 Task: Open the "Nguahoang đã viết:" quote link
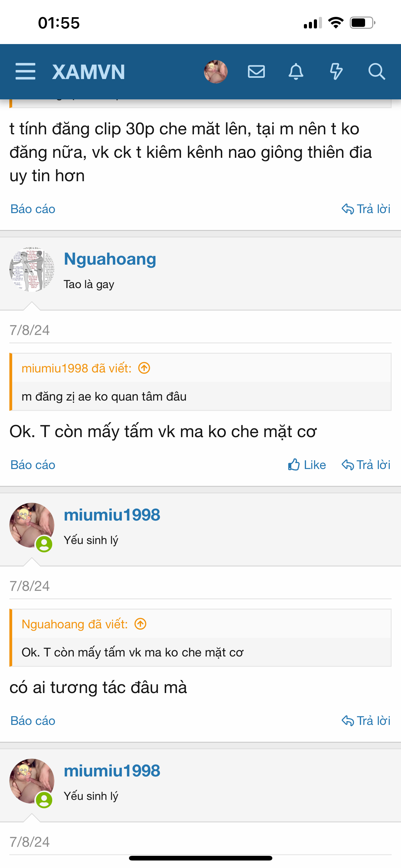point(75,624)
